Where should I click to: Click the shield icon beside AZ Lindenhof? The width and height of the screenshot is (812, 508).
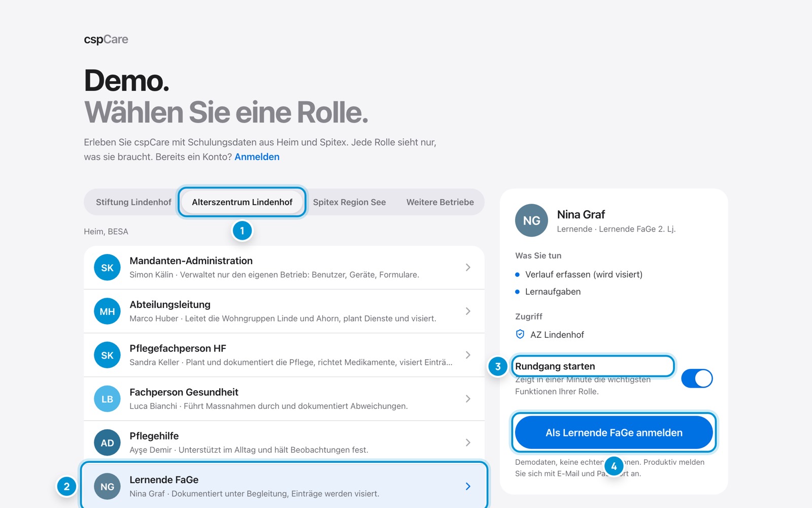[x=520, y=334]
